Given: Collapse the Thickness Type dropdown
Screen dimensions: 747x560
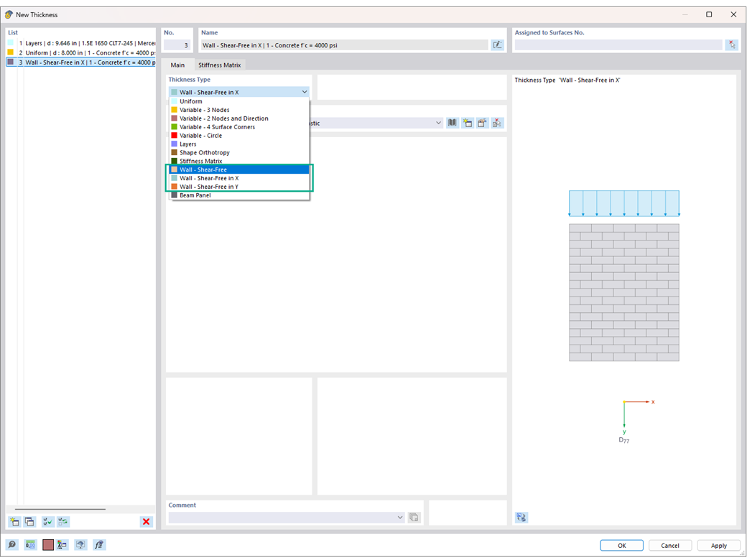Looking at the screenshot, I should click(x=304, y=92).
